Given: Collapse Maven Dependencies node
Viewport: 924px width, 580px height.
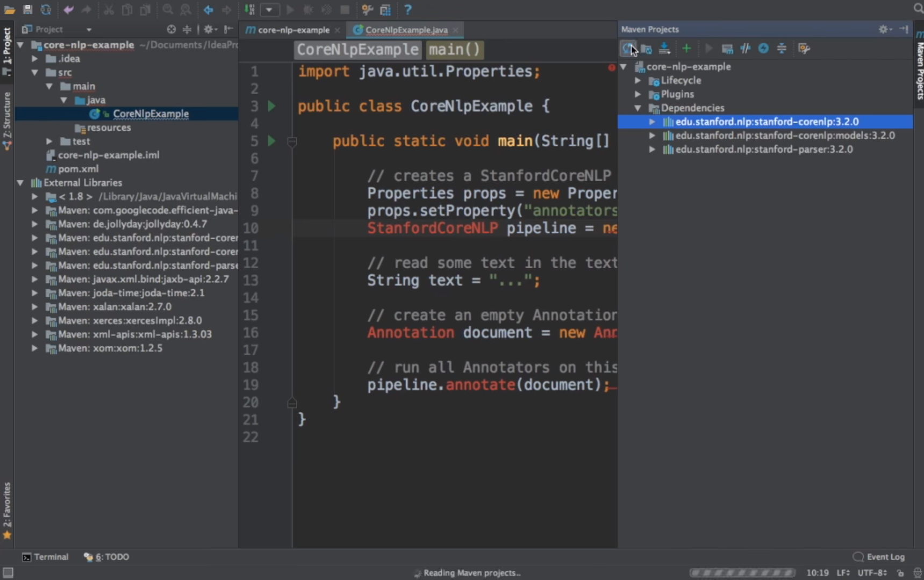Looking at the screenshot, I should pyautogui.click(x=638, y=108).
